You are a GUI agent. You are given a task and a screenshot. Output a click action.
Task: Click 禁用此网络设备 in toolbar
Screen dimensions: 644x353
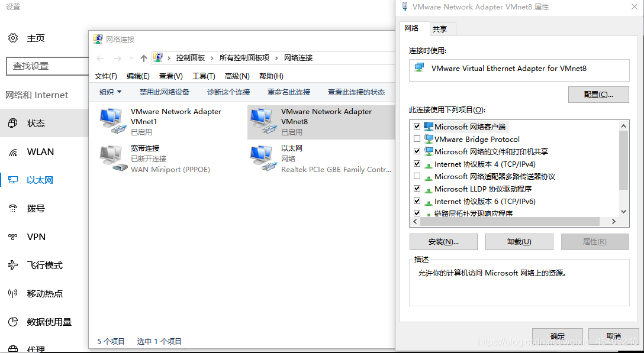[165, 92]
